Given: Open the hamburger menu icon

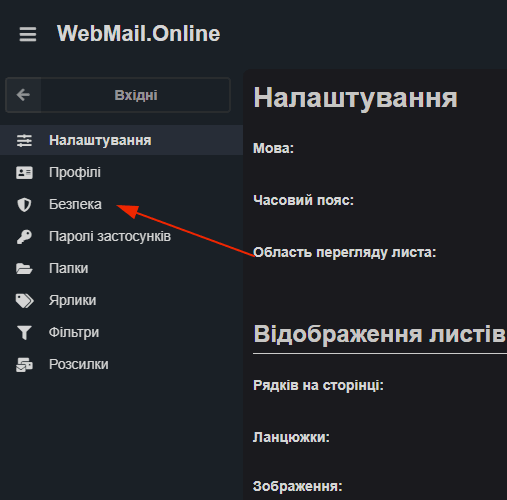Looking at the screenshot, I should pyautogui.click(x=28, y=34).
